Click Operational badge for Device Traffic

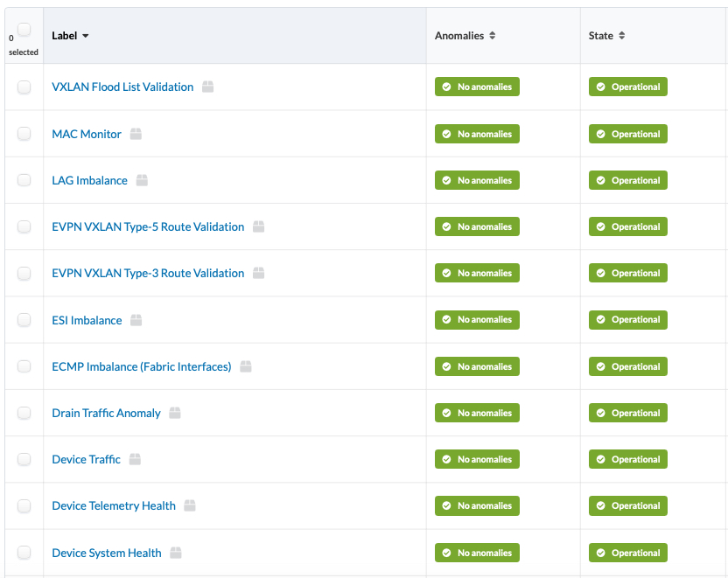[627, 459]
